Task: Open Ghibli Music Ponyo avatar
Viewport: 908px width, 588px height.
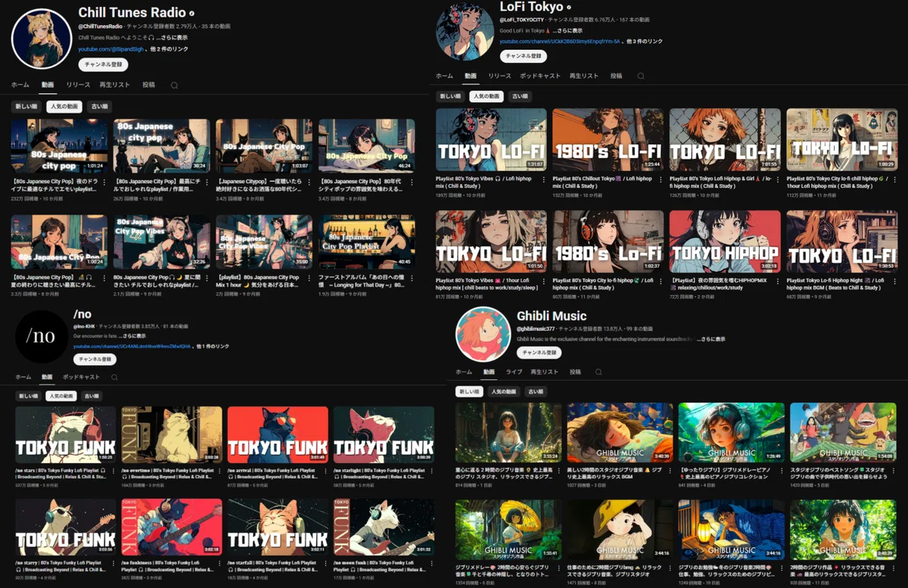Action: coord(484,334)
